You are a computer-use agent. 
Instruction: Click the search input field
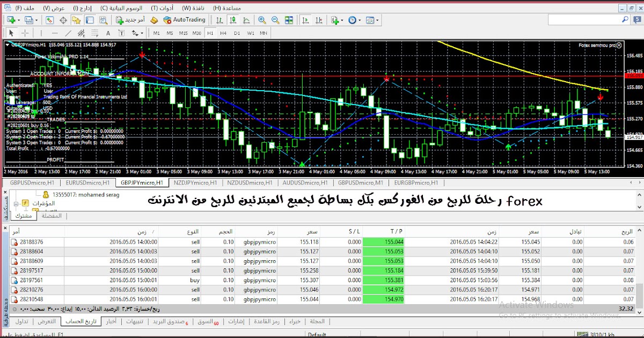[x=590, y=20]
